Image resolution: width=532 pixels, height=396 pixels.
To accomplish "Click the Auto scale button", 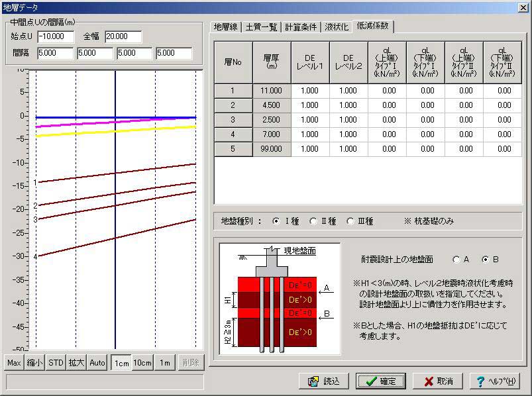I will tap(97, 363).
